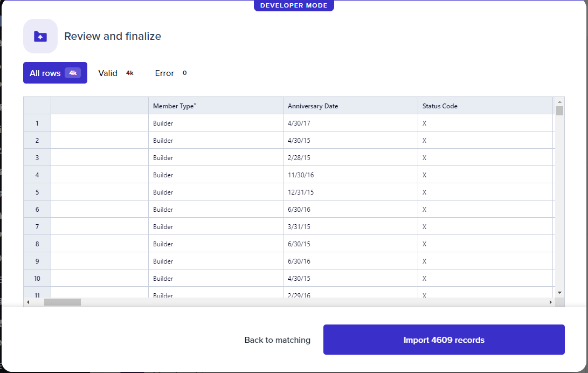
Task: Click the horizontal scrollbar thumb
Action: (63, 302)
